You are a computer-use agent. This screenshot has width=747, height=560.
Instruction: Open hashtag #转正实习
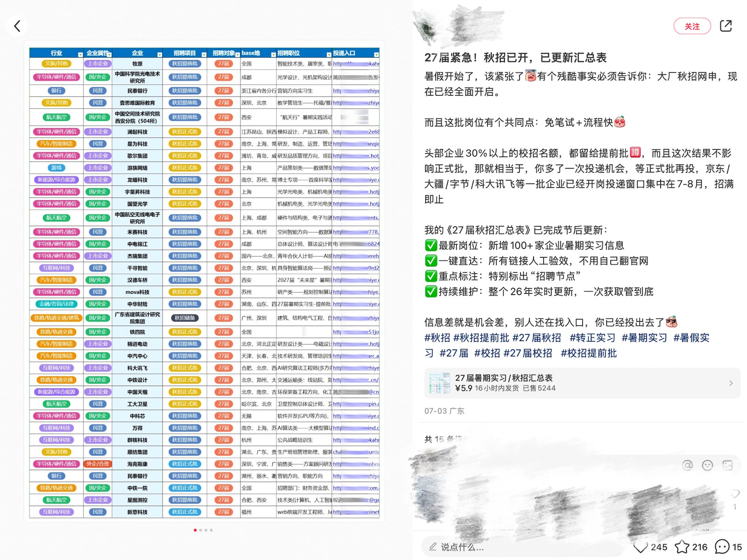point(592,338)
